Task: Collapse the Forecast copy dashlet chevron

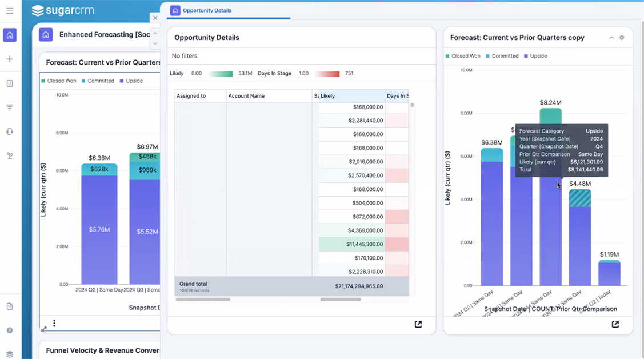Action: coord(611,38)
